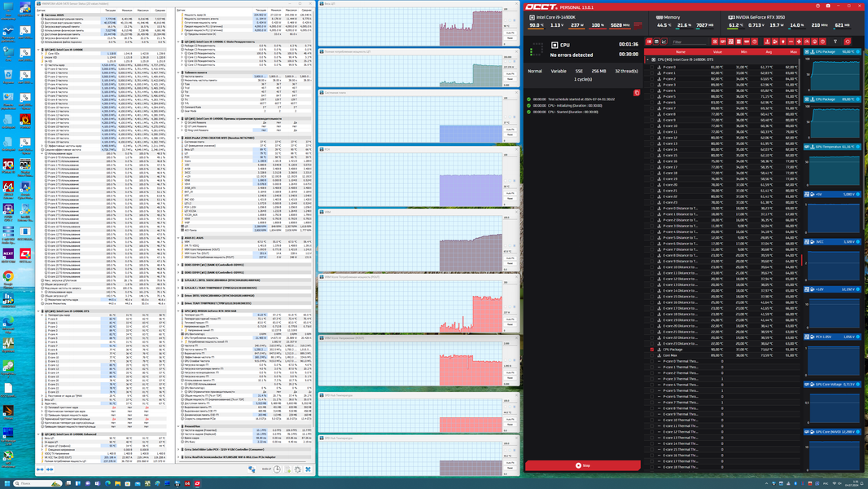Image resolution: width=868 pixels, height=489 pixels.
Task: Stop the running OCCT CPU test
Action: point(582,465)
